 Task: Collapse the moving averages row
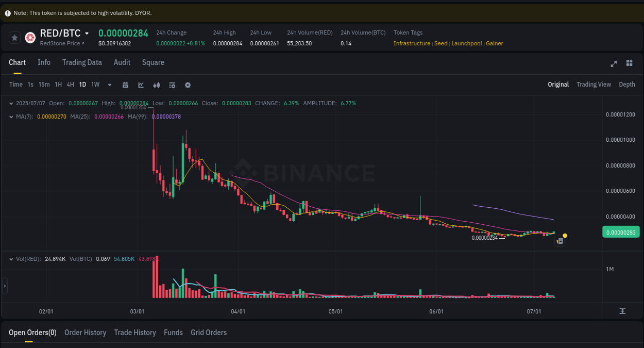[10, 117]
